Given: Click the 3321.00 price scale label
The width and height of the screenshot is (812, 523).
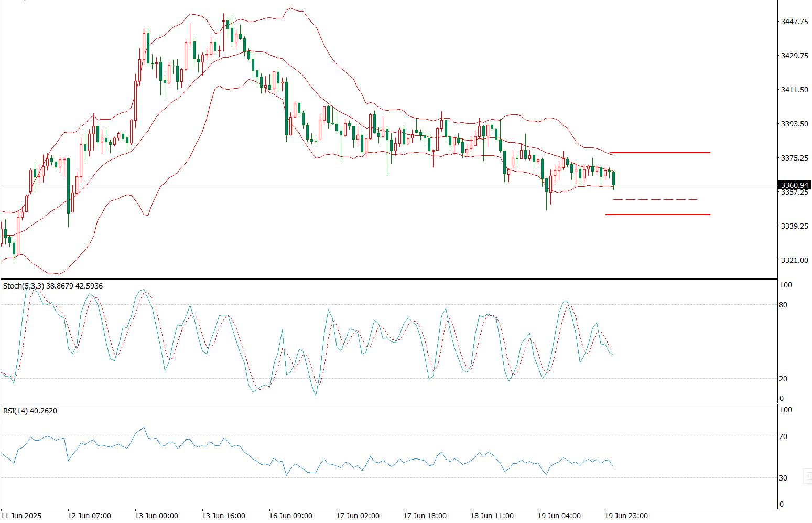Looking at the screenshot, I should pos(794,260).
